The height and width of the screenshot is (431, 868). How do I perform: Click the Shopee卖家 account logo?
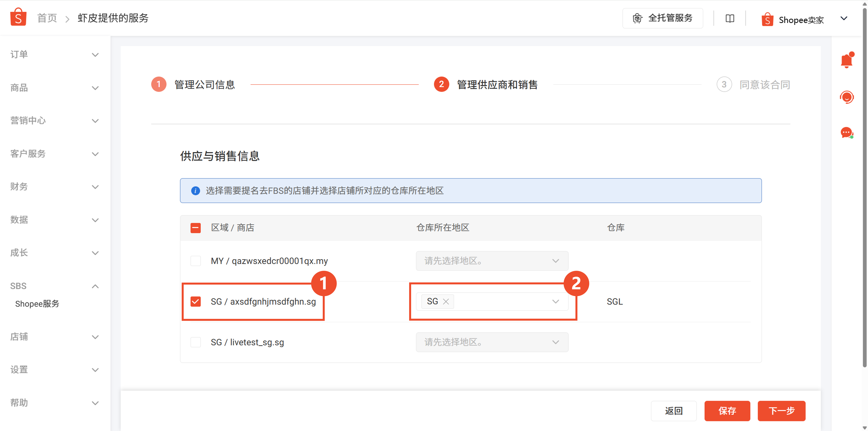(x=767, y=19)
